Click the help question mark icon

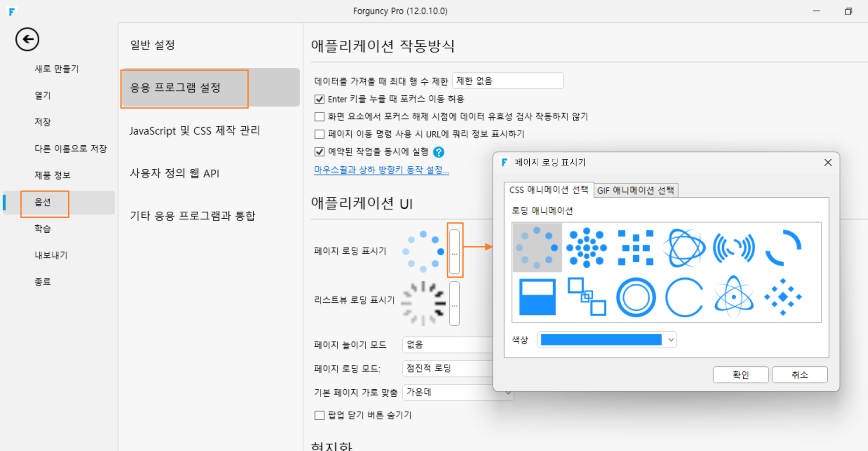tap(439, 152)
